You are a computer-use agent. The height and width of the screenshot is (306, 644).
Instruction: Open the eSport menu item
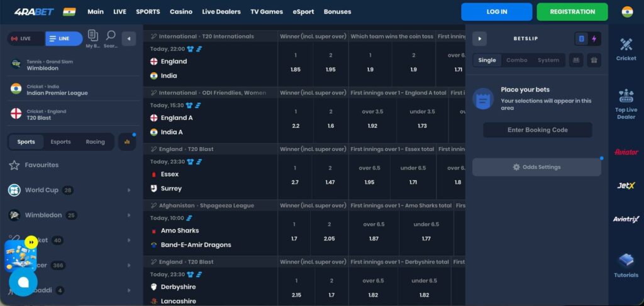coord(303,12)
